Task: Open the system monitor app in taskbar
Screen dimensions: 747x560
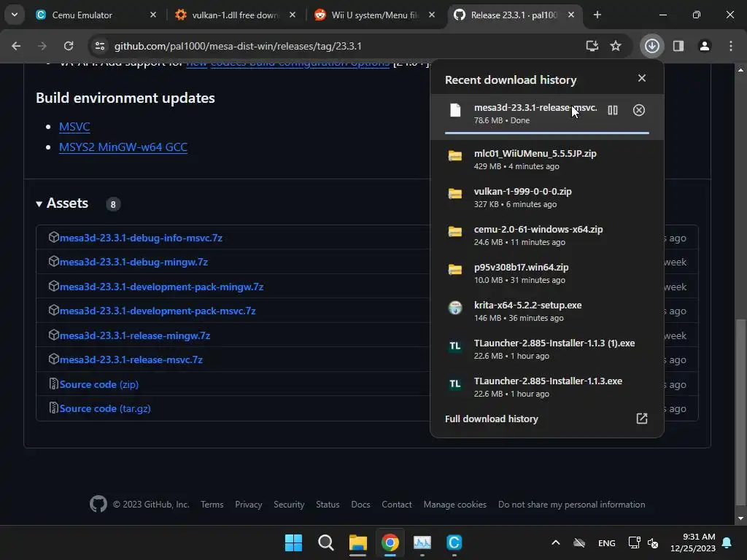Action: [422, 542]
